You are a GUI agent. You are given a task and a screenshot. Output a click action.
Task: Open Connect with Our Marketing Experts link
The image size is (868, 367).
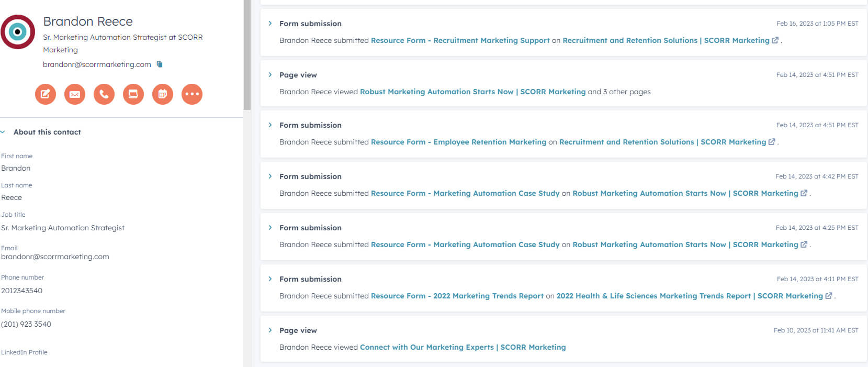click(463, 347)
